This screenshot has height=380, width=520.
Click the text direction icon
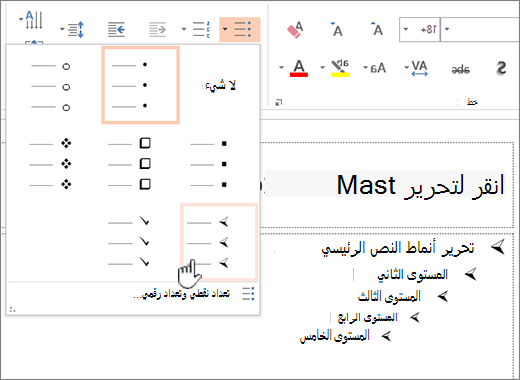[x=34, y=20]
